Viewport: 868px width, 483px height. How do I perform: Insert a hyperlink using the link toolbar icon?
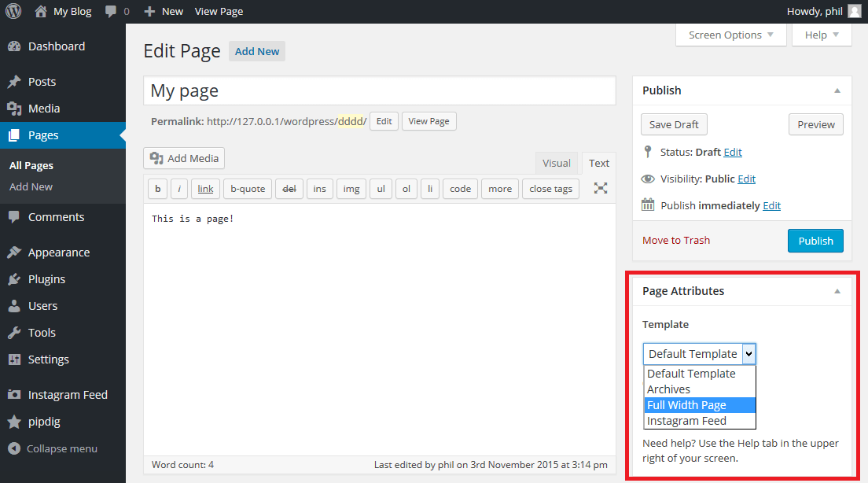click(205, 188)
